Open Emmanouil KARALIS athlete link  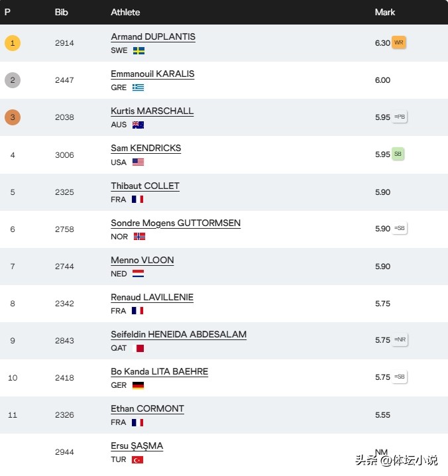tap(152, 74)
